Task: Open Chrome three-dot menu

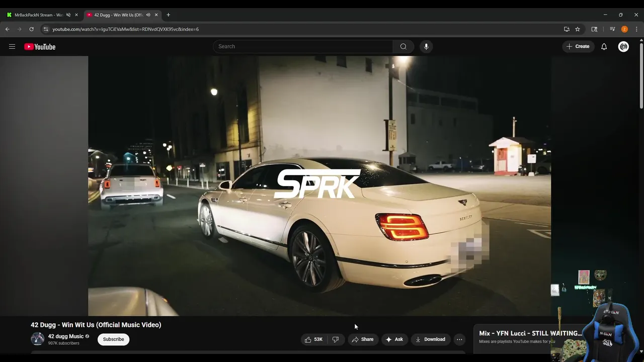Action: (636, 29)
